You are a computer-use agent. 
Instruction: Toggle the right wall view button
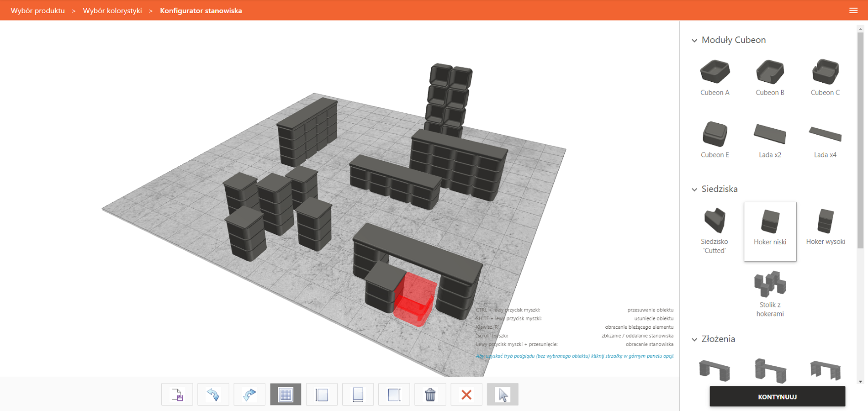(x=394, y=394)
